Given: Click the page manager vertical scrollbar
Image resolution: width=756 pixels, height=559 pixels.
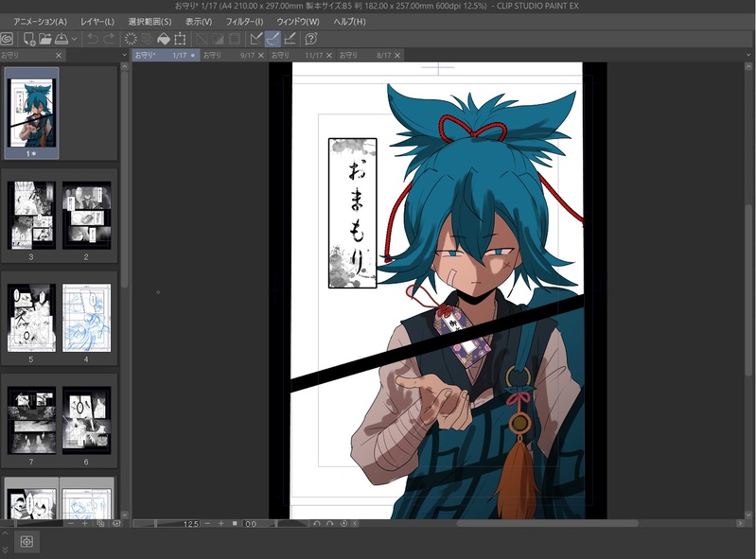Looking at the screenshot, I should coord(124,179).
